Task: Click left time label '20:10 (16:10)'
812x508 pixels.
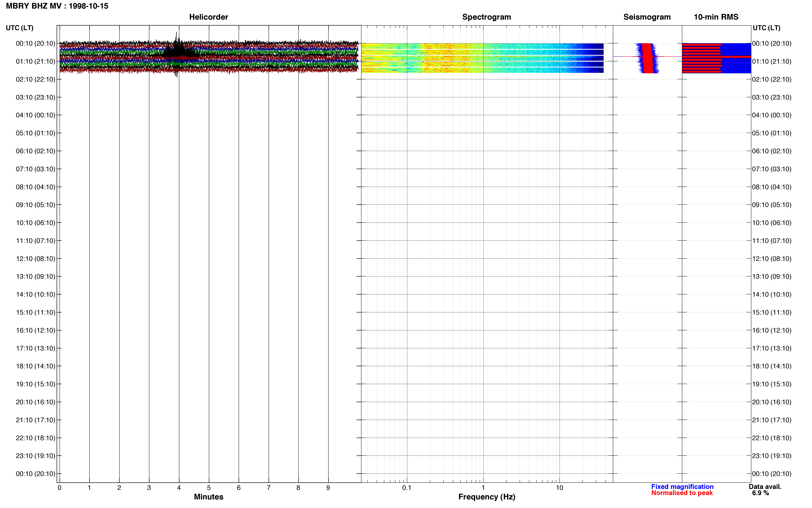Action: [x=36, y=402]
